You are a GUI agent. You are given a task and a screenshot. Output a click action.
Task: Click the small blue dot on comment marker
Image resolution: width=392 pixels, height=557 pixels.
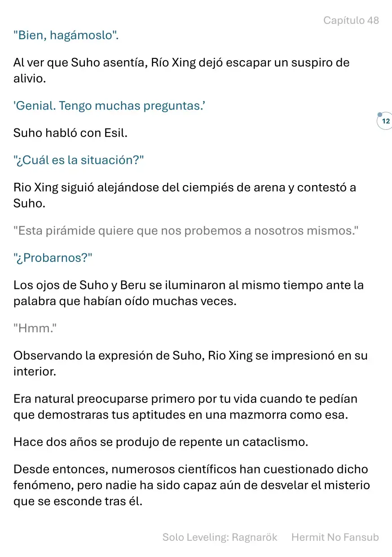380,115
